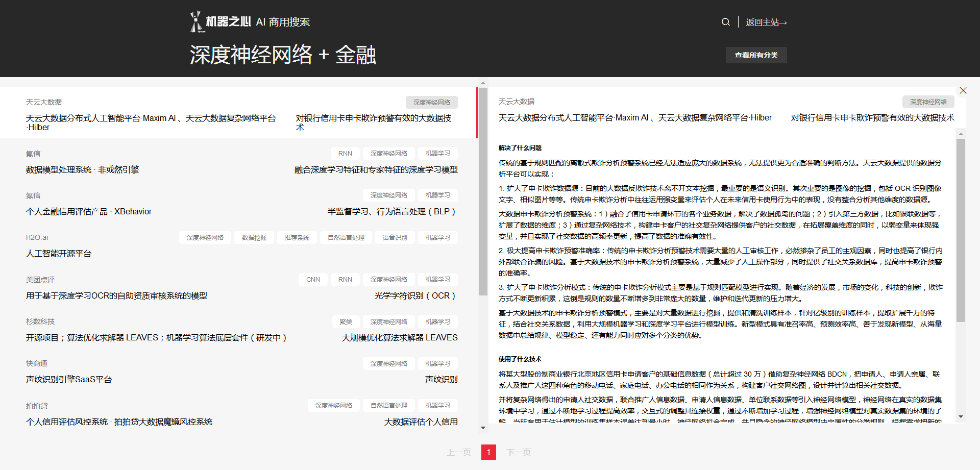Click 美团点评 company name
Viewport: 980px width, 470px height.
[40, 279]
